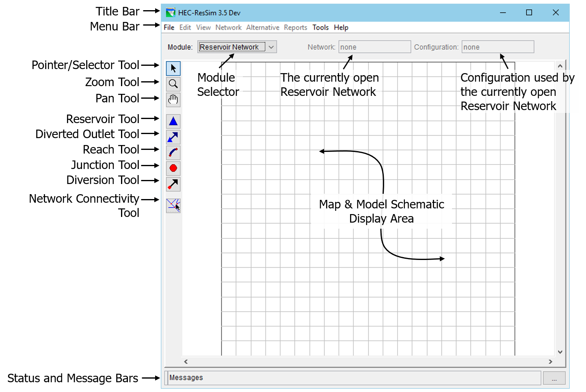Open the Network menu
The width and height of the screenshot is (586, 392).
tap(229, 28)
